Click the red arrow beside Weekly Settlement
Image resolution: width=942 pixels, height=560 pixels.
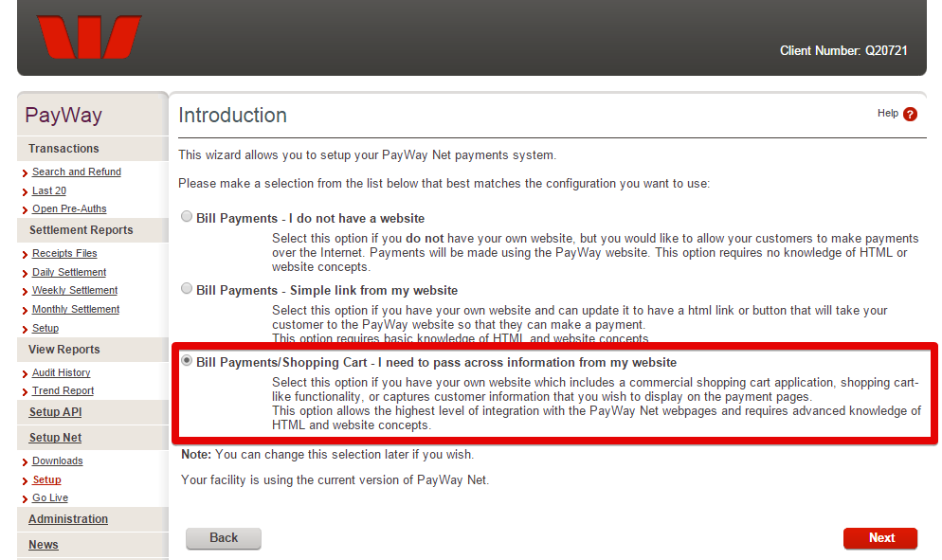[x=25, y=292]
